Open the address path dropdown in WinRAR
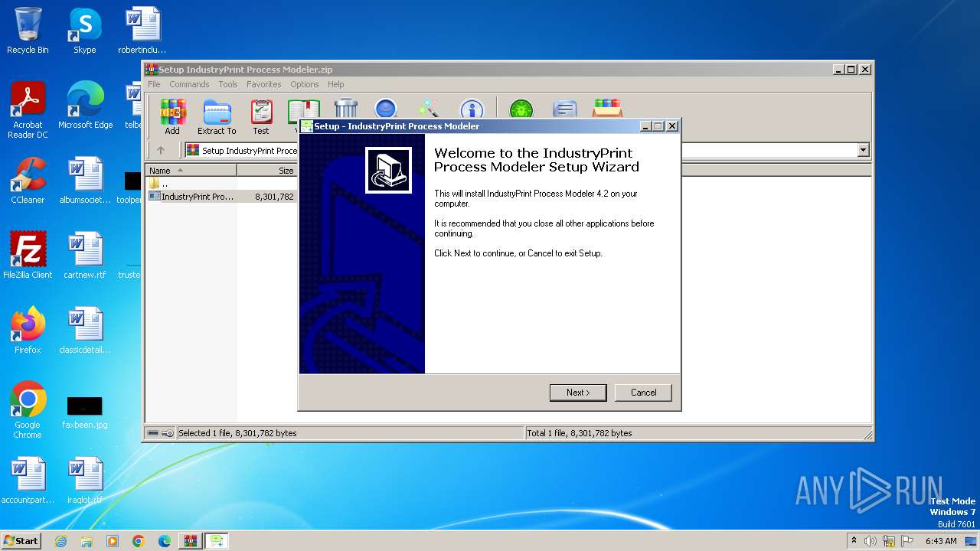 click(x=864, y=150)
